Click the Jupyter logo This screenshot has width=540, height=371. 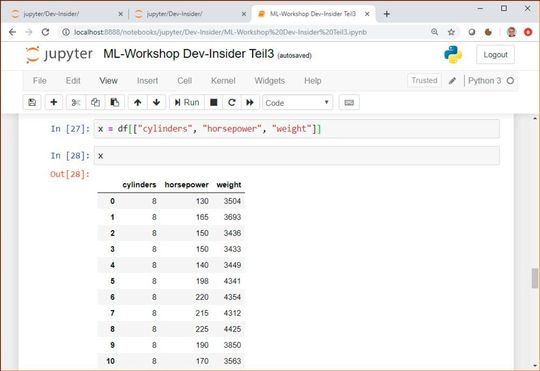[x=59, y=54]
